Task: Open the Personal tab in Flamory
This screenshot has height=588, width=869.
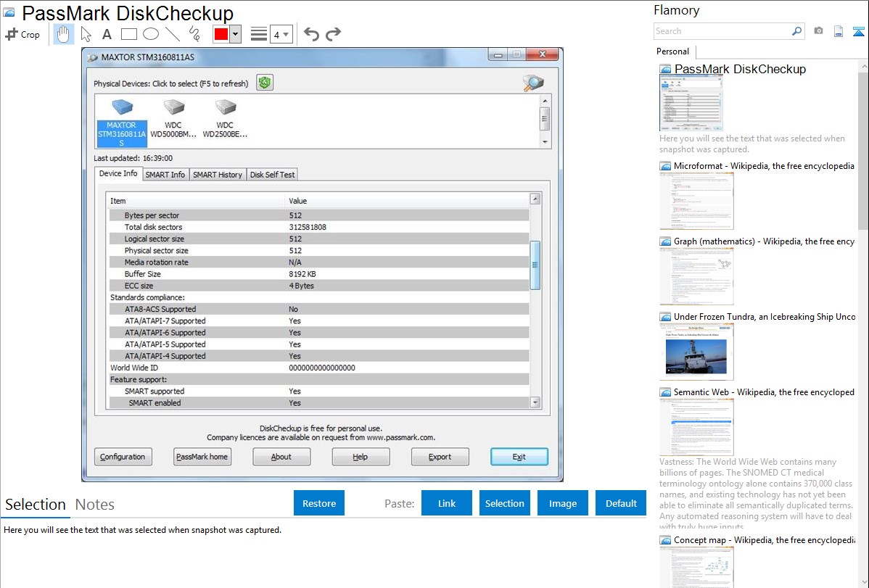Action: click(x=673, y=51)
